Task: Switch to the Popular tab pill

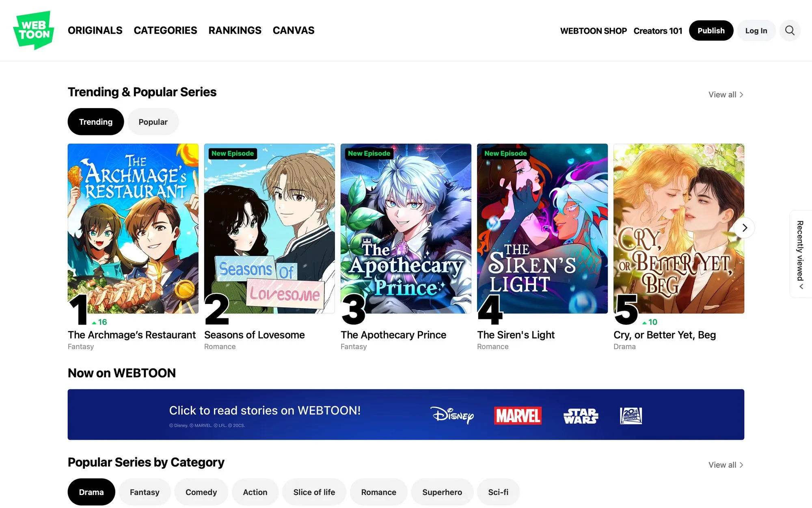Action: point(153,122)
